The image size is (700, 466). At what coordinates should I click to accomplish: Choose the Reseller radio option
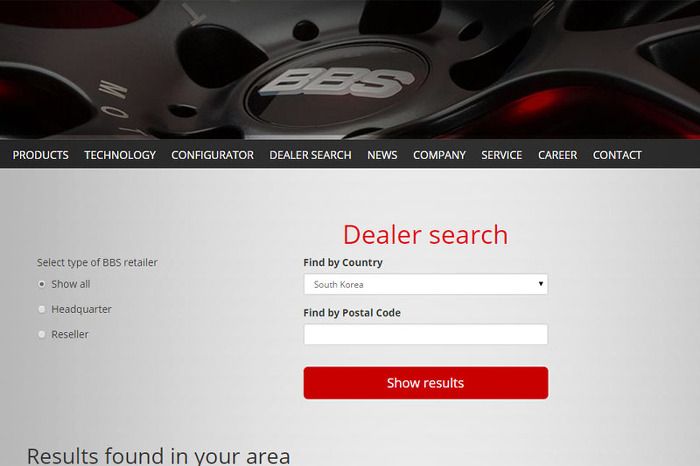pos(42,334)
